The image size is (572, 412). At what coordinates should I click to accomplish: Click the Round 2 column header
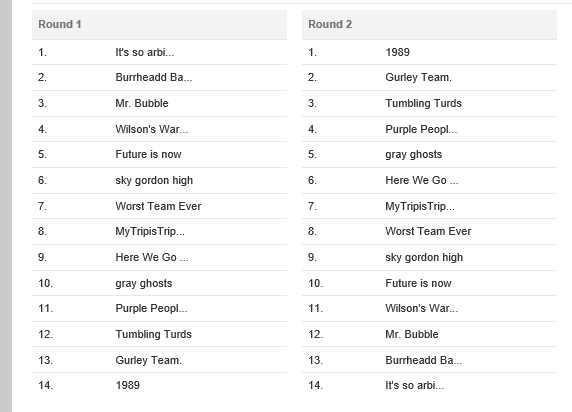click(429, 24)
